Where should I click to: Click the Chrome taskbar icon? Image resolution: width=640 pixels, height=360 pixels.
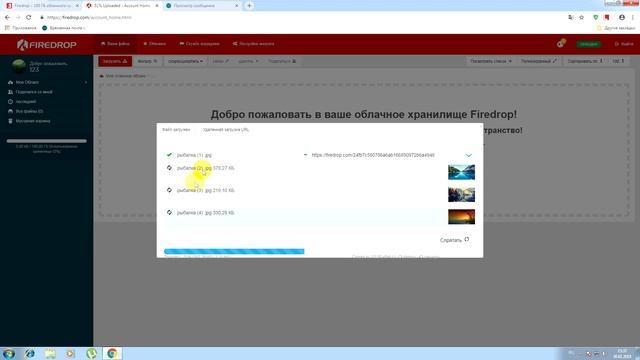pos(112,353)
